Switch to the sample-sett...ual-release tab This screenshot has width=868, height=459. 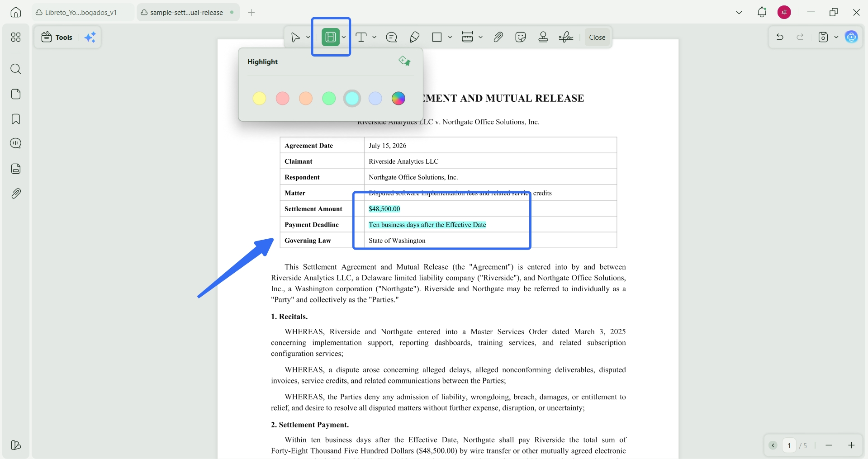coord(188,12)
